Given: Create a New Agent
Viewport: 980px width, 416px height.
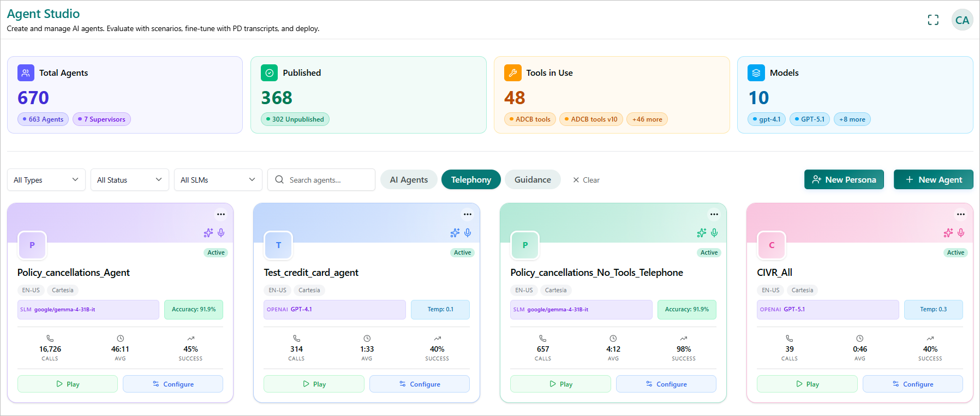Looking at the screenshot, I should coord(934,179).
